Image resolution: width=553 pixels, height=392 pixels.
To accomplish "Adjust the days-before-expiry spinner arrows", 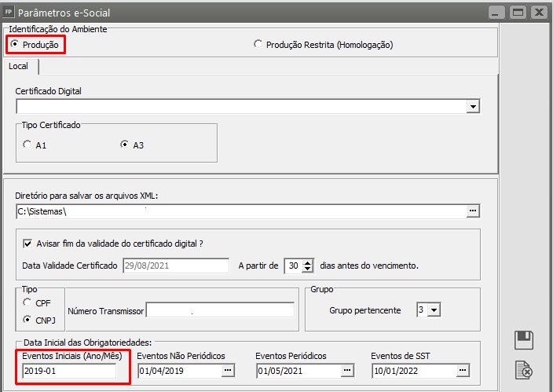I will (x=308, y=266).
